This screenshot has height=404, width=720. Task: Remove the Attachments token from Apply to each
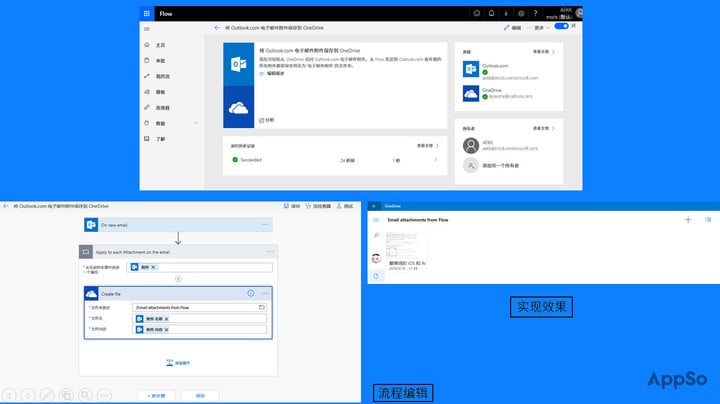(153, 267)
